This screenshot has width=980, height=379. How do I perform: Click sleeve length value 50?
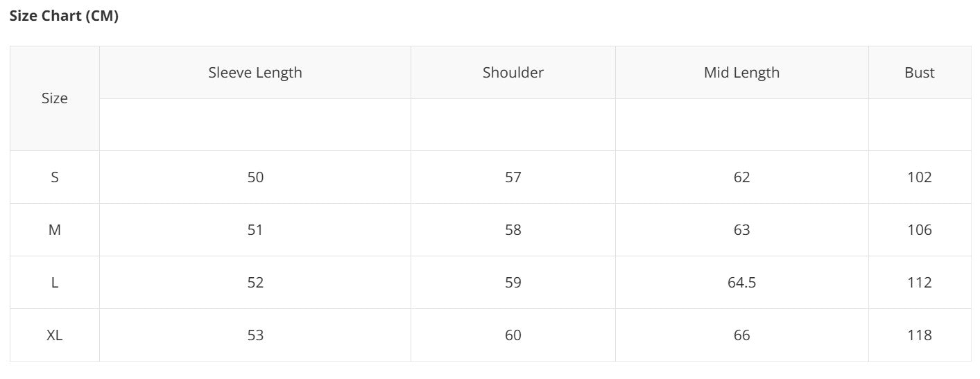(x=255, y=177)
